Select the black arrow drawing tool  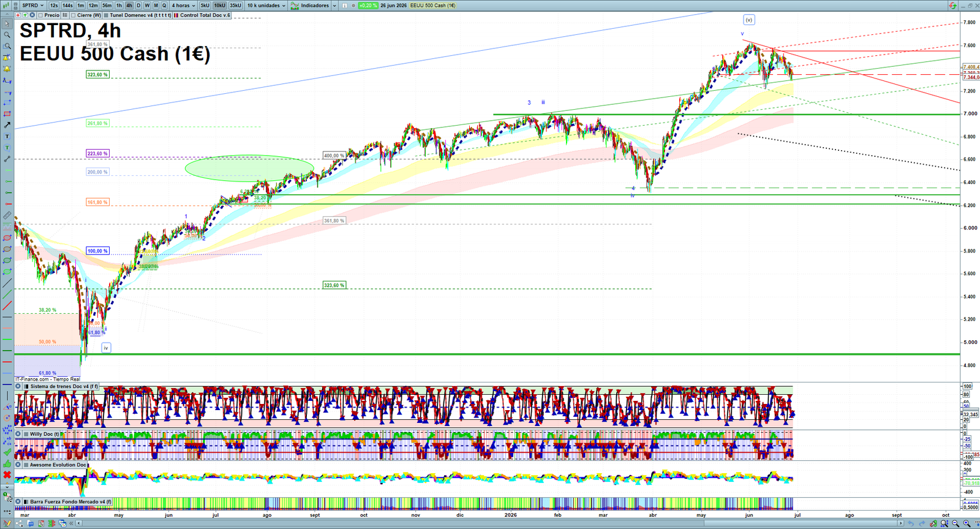pos(7,125)
